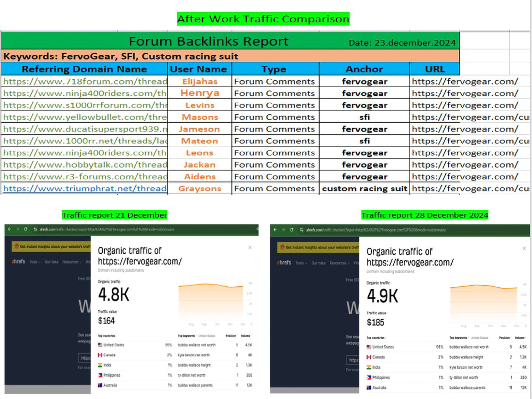Click United States flag in 4.9K report
Viewport: 532px width, 399px height.
[369, 347]
